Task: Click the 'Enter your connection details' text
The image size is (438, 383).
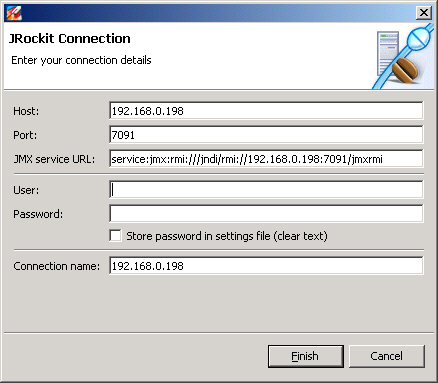Action: click(81, 60)
